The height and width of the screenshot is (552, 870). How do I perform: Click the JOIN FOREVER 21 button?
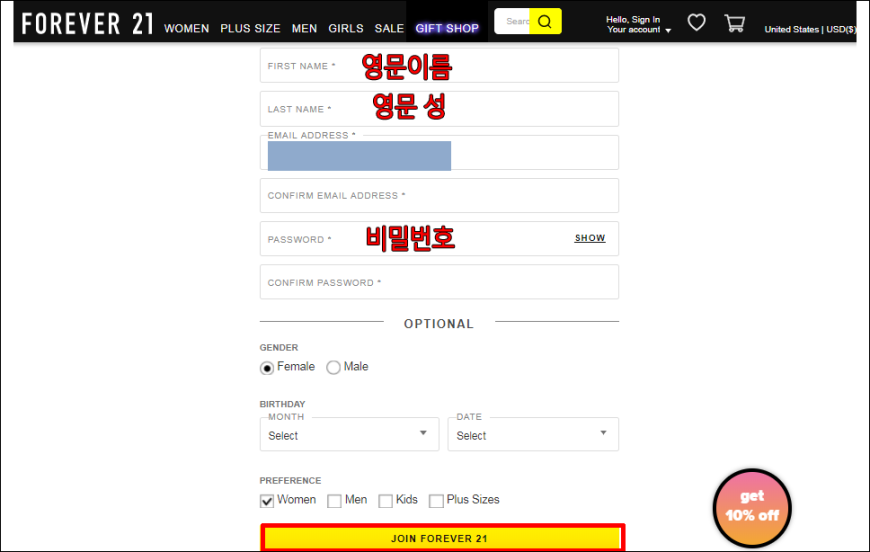pos(442,538)
